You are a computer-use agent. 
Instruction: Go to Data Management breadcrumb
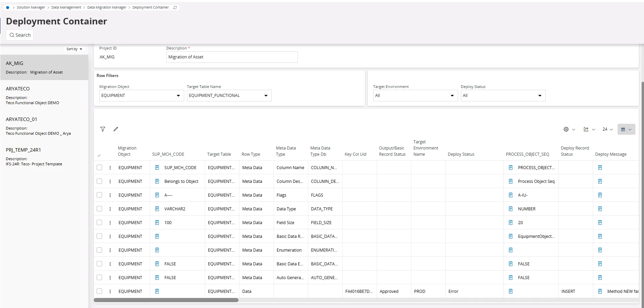pyautogui.click(x=66, y=8)
